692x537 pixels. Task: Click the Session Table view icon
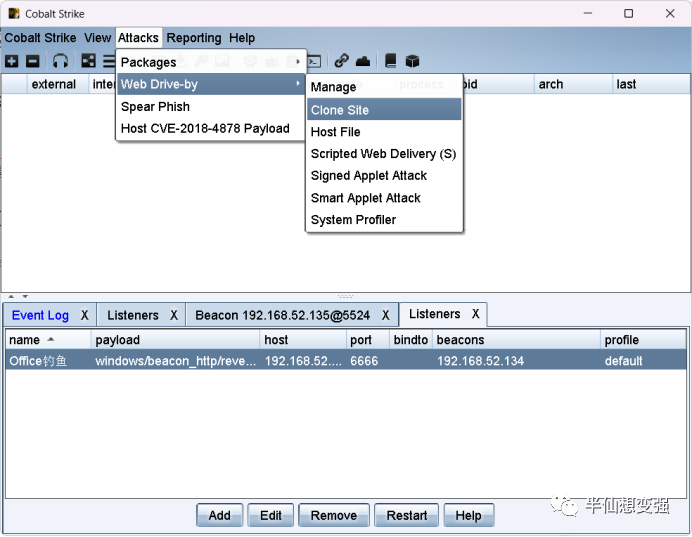109,61
